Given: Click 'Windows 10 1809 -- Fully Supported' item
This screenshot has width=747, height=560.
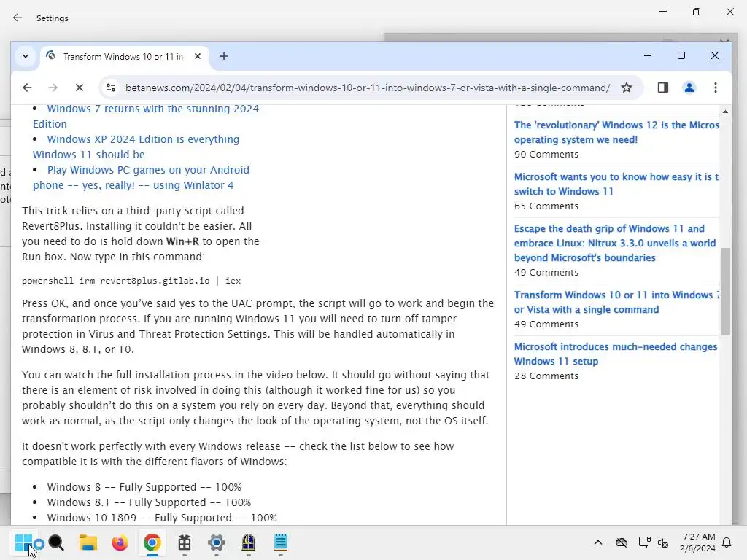Looking at the screenshot, I should (x=162, y=518).
